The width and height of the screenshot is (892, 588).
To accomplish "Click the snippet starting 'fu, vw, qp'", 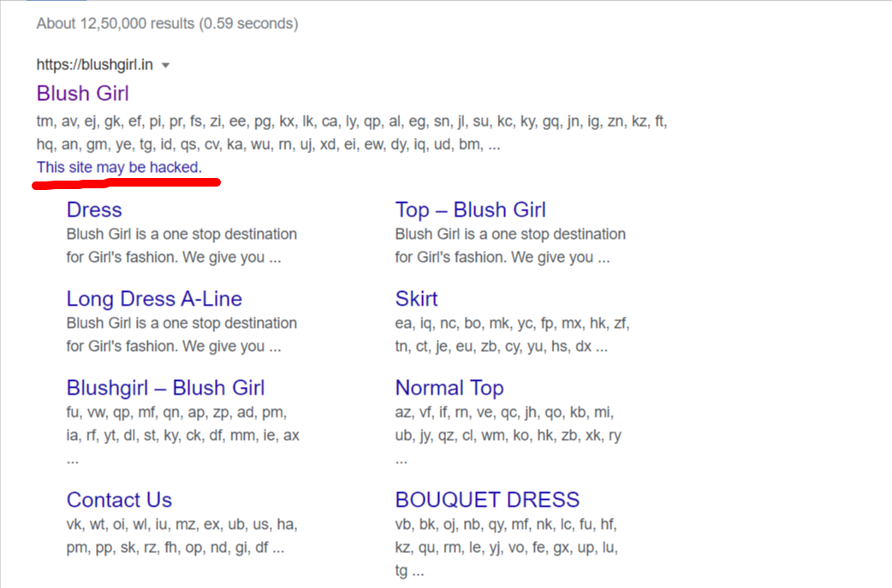I will pos(182,435).
